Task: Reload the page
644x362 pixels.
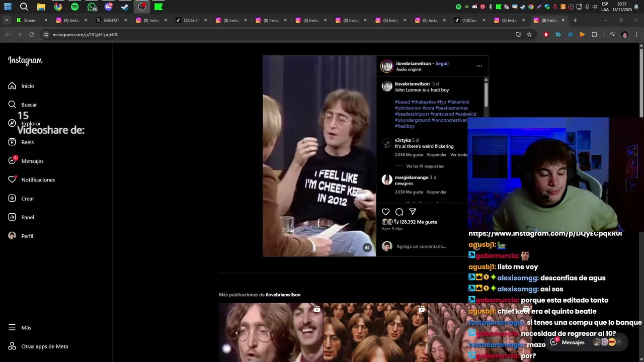Action: (x=31, y=35)
